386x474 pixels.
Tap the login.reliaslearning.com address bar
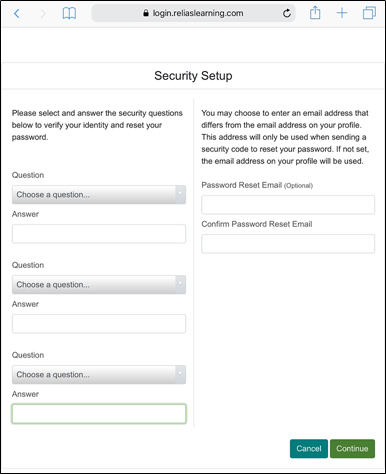[193, 13]
